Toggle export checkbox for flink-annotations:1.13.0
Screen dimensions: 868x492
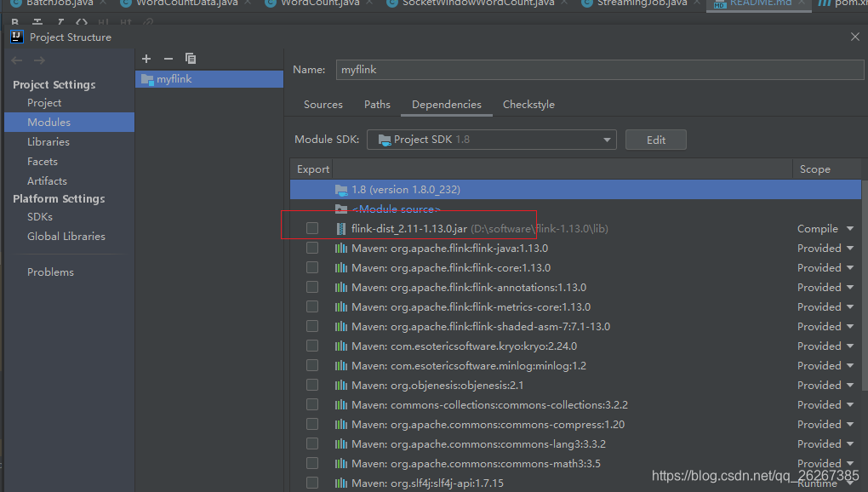(x=312, y=287)
